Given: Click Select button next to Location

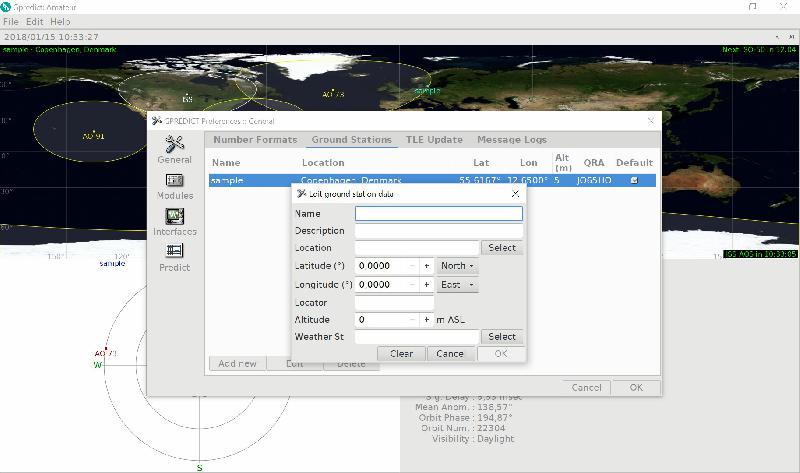Looking at the screenshot, I should (x=502, y=248).
